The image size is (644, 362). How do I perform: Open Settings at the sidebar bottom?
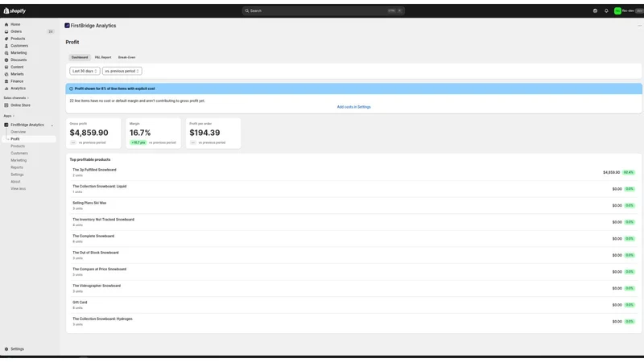17,349
